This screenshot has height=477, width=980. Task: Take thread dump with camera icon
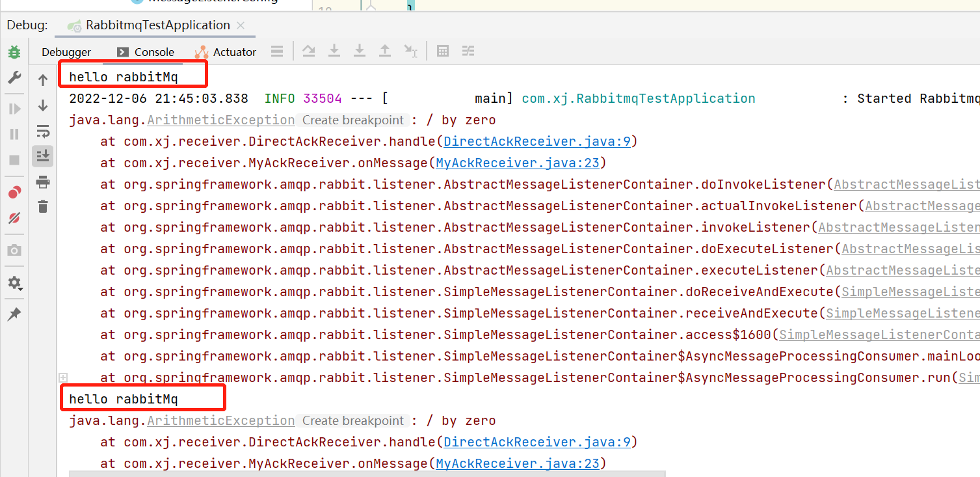tap(14, 251)
